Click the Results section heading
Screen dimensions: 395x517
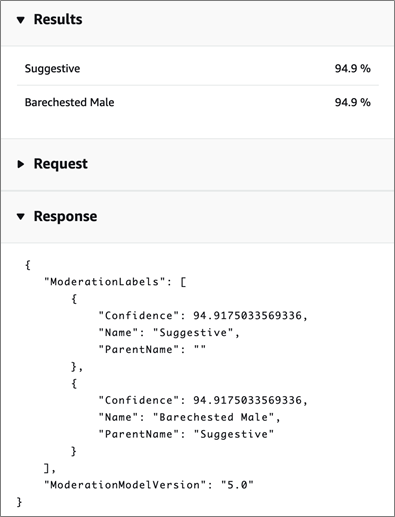point(58,19)
